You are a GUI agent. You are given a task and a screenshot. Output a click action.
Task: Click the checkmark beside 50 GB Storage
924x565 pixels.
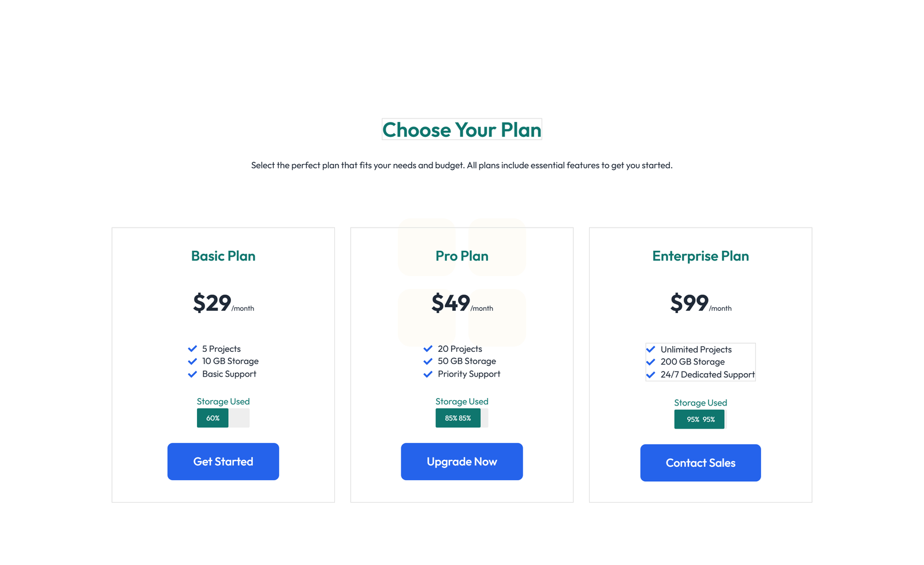pyautogui.click(x=428, y=361)
